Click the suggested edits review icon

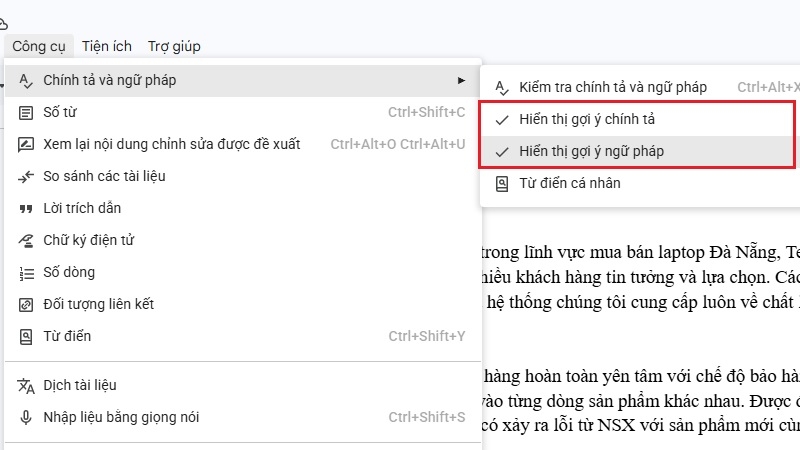(x=26, y=145)
